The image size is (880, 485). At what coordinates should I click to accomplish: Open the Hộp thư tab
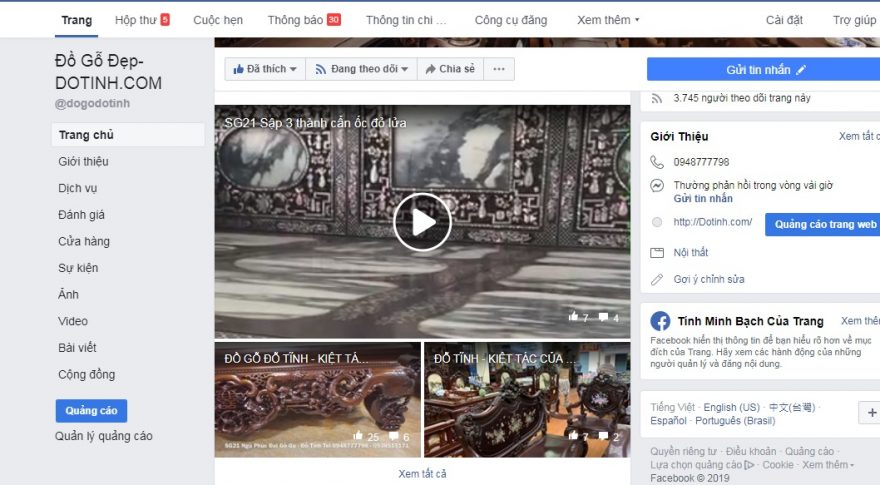click(x=142, y=20)
